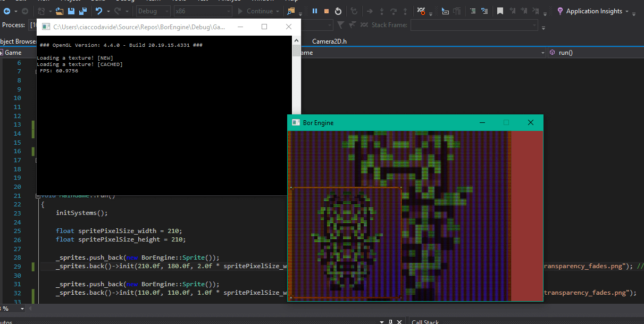The image size is (644, 324).
Task: Switch to the Camera2D.h tab
Action: coord(329,41)
